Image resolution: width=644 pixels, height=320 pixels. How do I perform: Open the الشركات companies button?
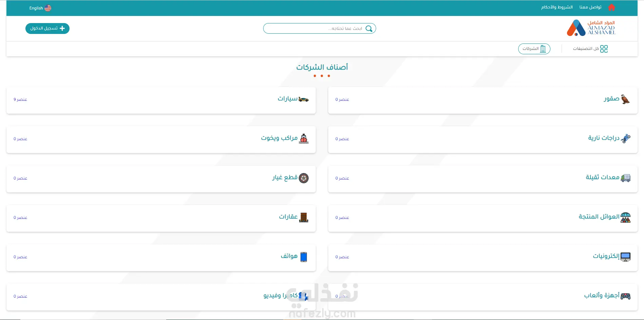(x=534, y=49)
